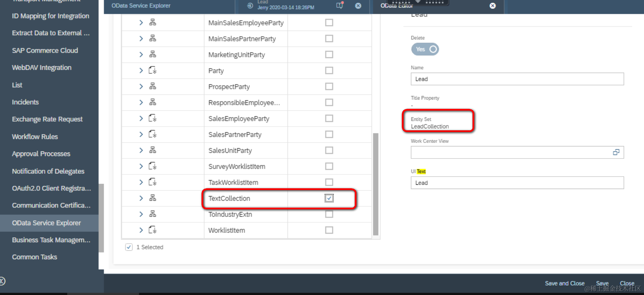Open WebDAV Integration in sidebar
This screenshot has height=295, width=644.
41,67
